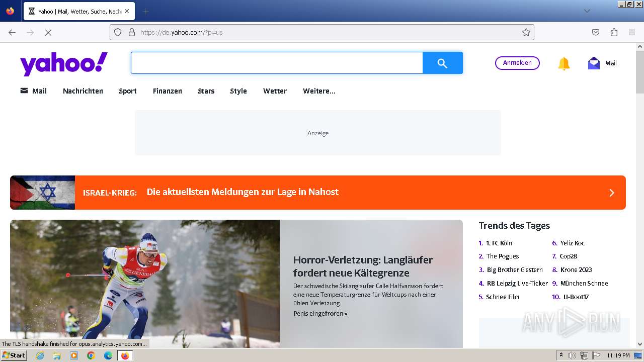This screenshot has height=362, width=644.
Task: Open trend 1. FC Köln
Action: (x=499, y=243)
